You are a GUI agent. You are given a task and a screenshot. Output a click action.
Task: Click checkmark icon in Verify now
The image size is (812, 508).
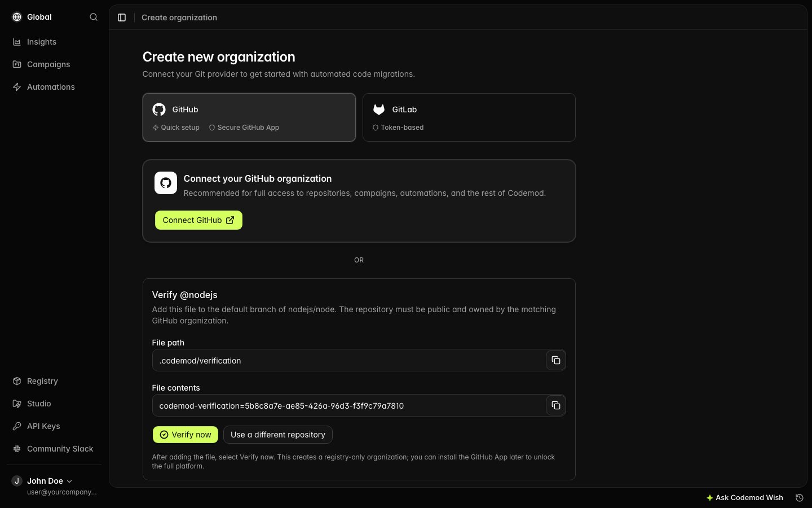(x=164, y=435)
